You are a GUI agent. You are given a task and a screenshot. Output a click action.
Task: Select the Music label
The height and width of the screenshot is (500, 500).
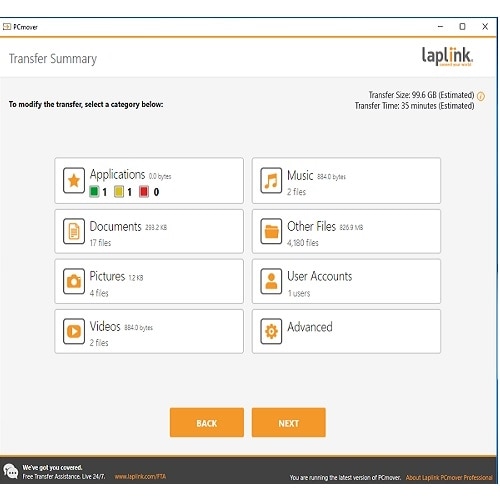pyautogui.click(x=300, y=175)
